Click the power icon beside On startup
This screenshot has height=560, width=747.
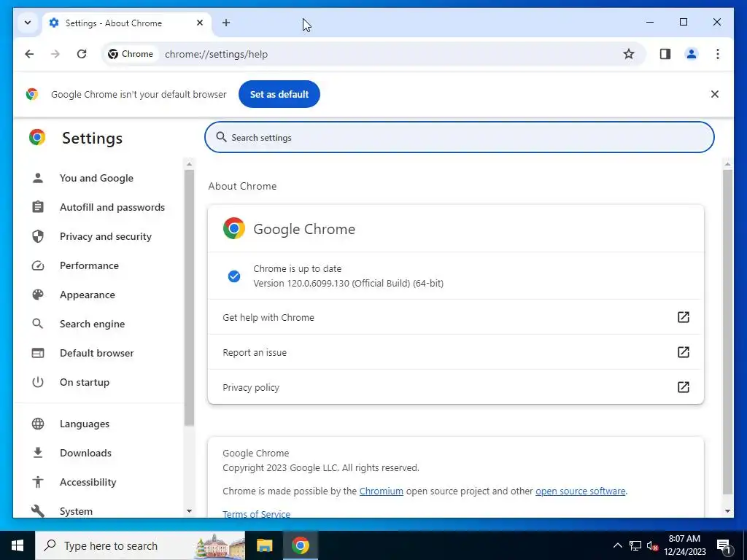tap(38, 382)
